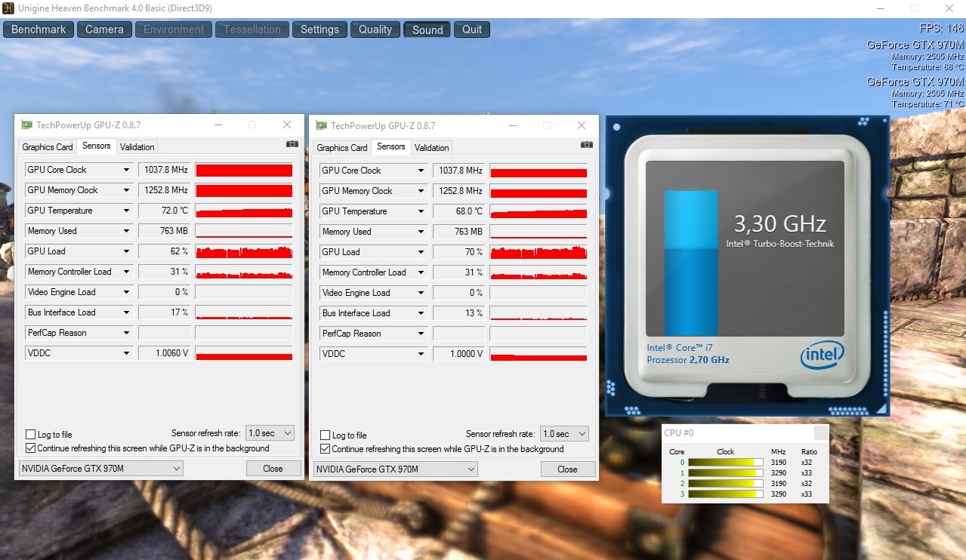966x560 pixels.
Task: Open sensor refresh rate dropdown in left GPU-Z window
Action: coord(270,433)
